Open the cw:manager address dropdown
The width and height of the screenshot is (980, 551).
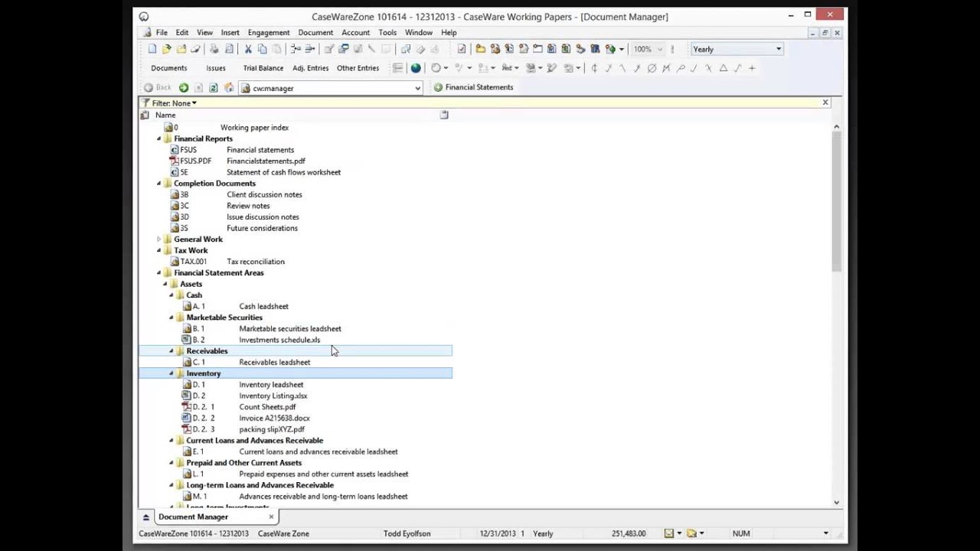(417, 88)
